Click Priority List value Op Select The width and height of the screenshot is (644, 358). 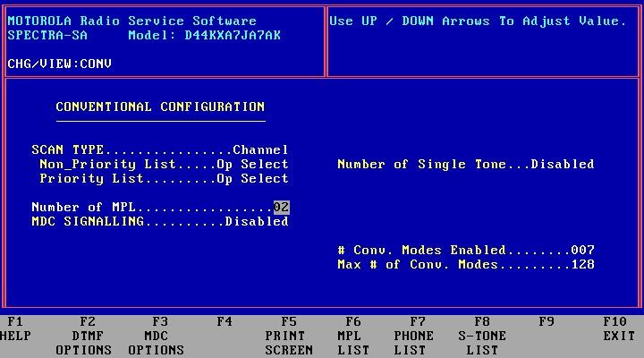pyautogui.click(x=252, y=178)
